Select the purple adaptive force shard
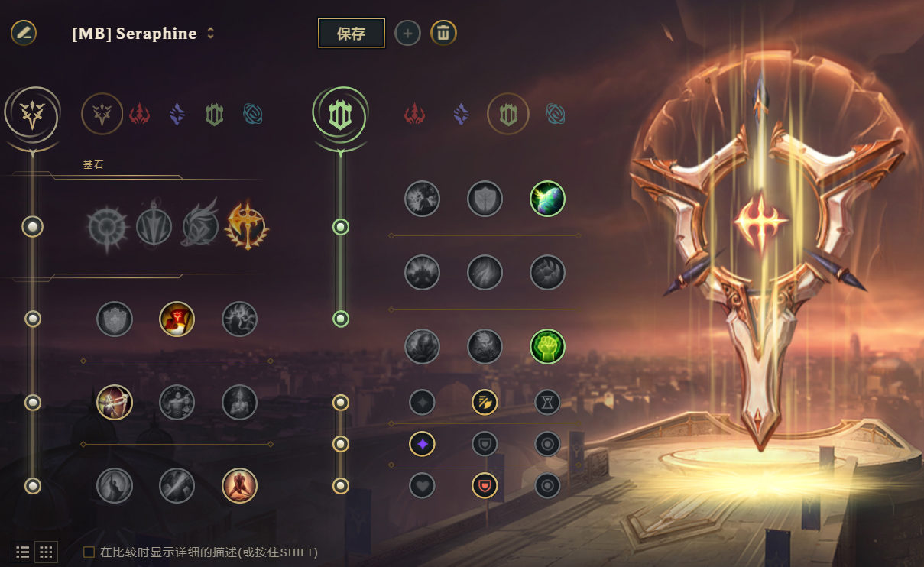 tap(422, 443)
